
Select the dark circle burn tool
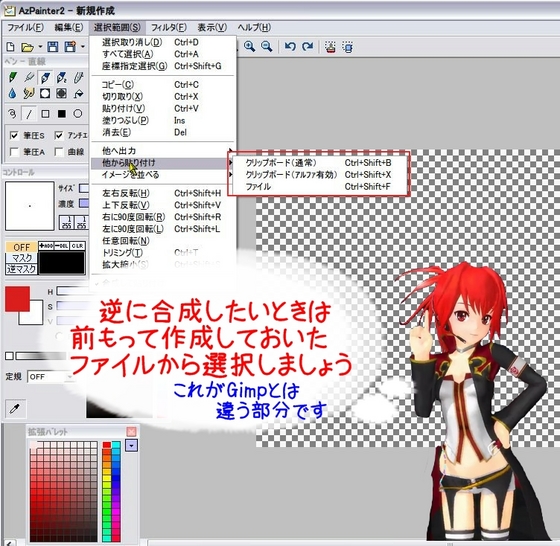pos(61,94)
